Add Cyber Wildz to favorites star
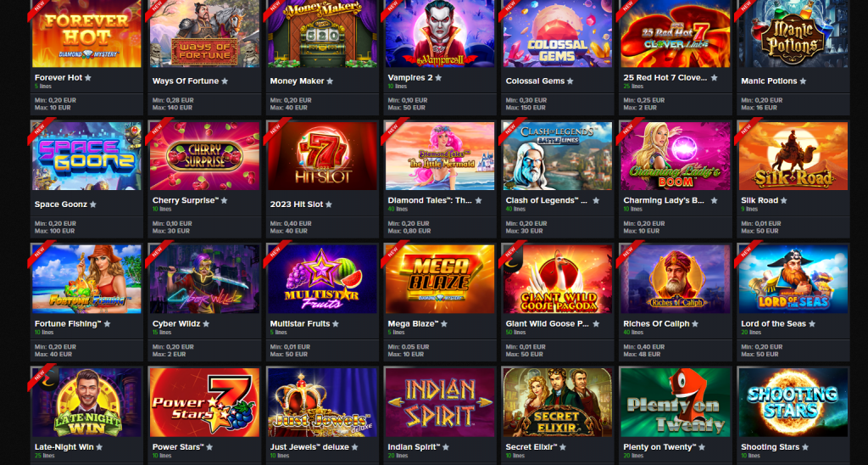The width and height of the screenshot is (868, 465). pos(206,323)
